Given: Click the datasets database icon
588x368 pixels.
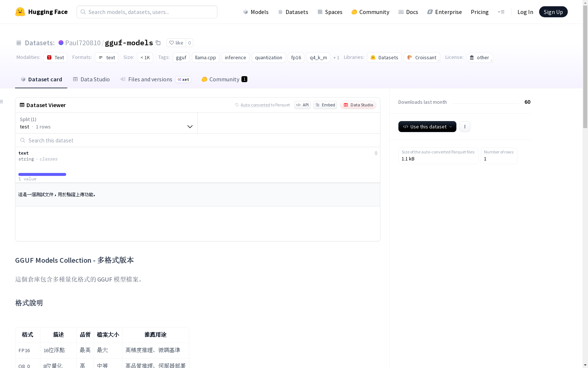Looking at the screenshot, I should 19,43.
